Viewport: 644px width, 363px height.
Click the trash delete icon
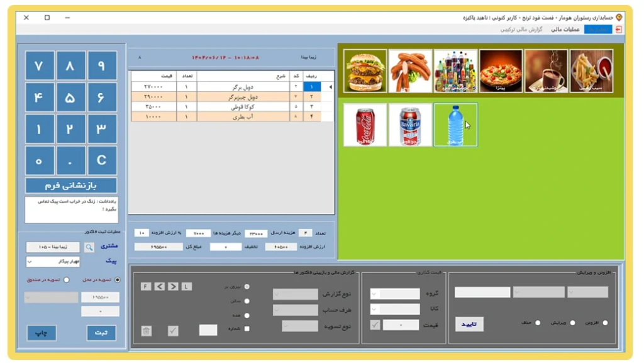click(147, 330)
